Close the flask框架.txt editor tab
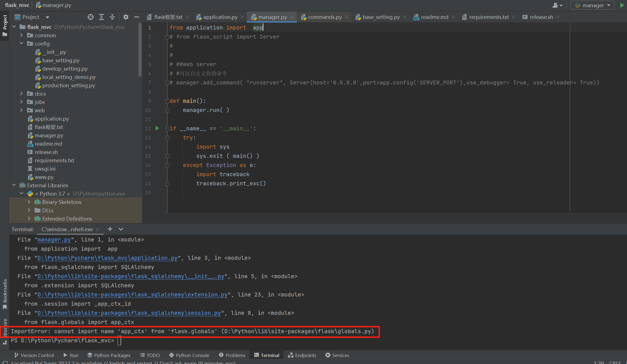Viewport: 627px width, 364px height. (x=187, y=17)
